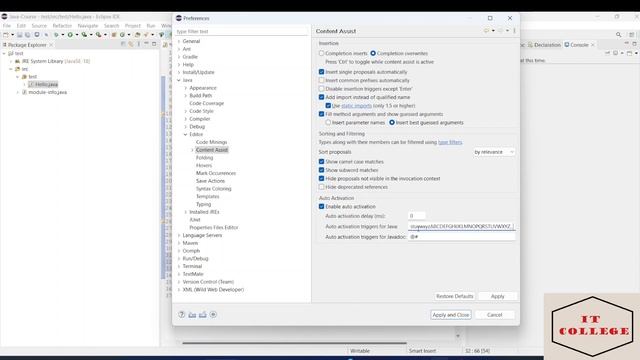
Task: Open the static imports link
Action: 356,106
